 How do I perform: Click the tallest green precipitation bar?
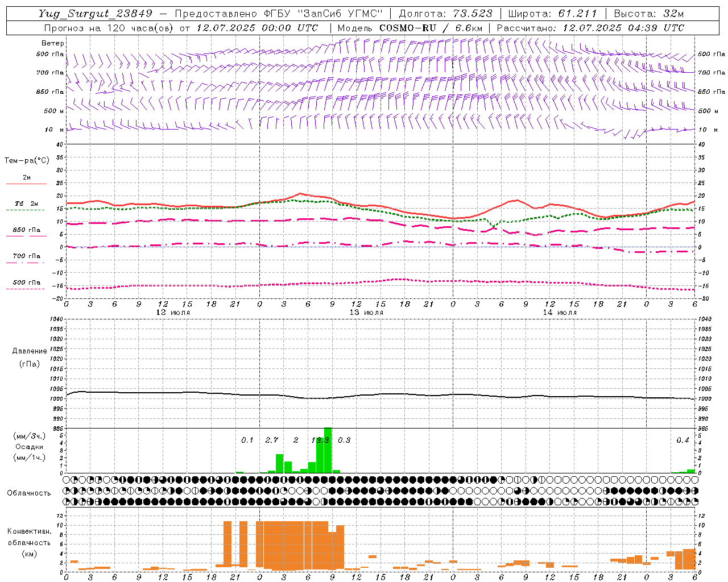pyautogui.click(x=328, y=450)
